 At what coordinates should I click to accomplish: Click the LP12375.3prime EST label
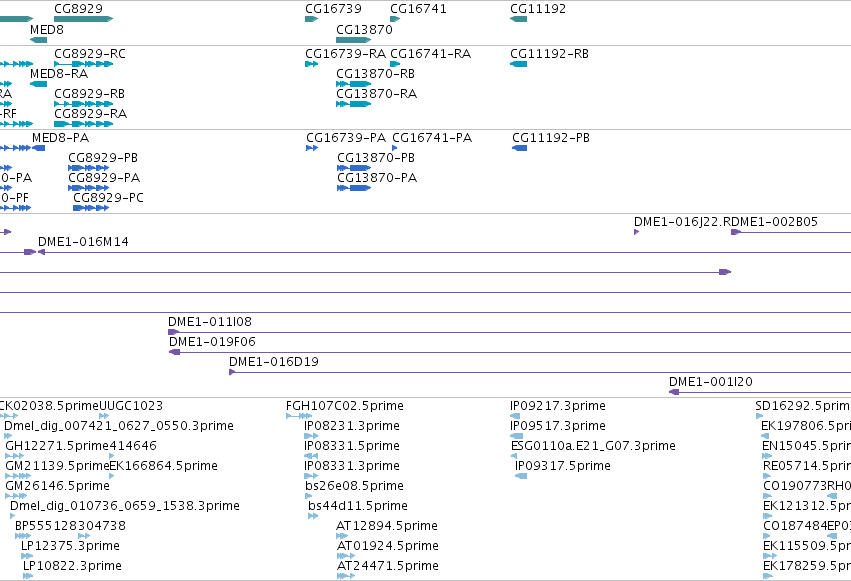71,546
